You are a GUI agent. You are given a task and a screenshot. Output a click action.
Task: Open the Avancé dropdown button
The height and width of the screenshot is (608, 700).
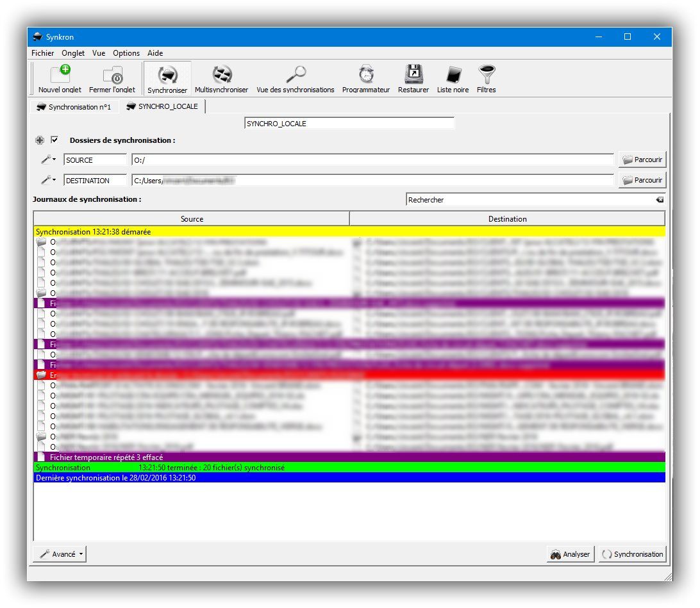[x=60, y=554]
